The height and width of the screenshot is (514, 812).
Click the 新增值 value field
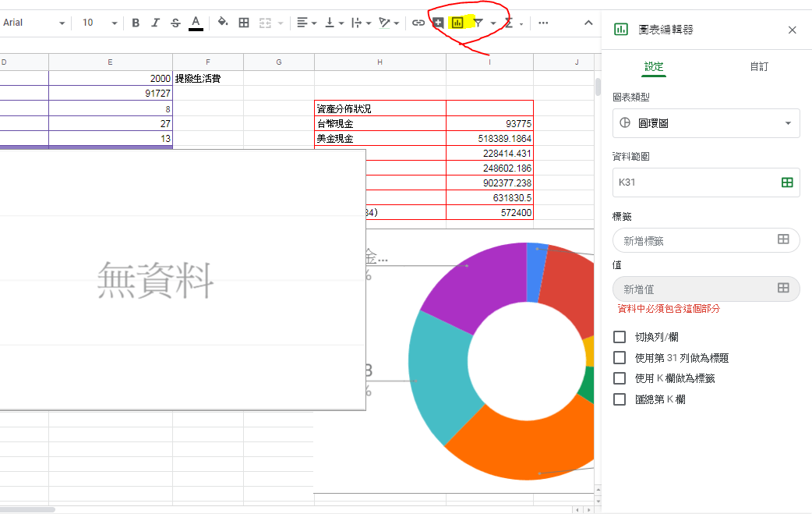(706, 289)
